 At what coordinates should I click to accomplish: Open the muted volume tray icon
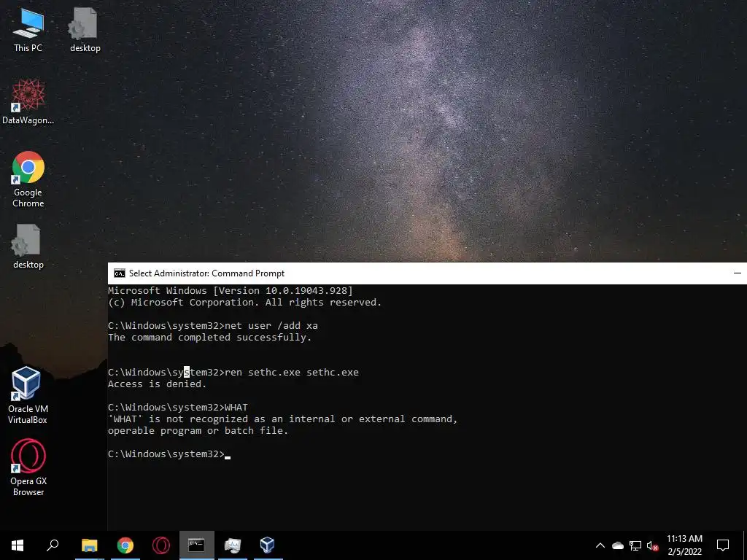tap(653, 545)
